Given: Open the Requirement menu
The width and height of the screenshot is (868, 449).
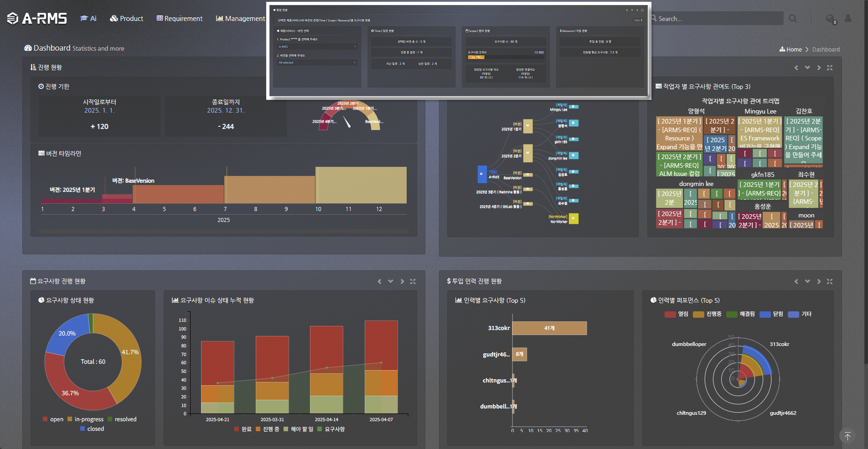Looking at the screenshot, I should [x=180, y=19].
